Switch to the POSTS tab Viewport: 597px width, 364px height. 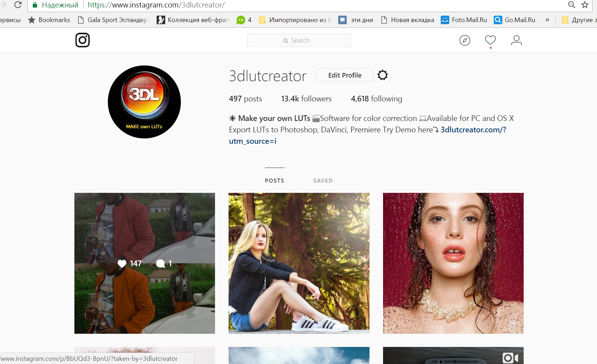pyautogui.click(x=274, y=180)
